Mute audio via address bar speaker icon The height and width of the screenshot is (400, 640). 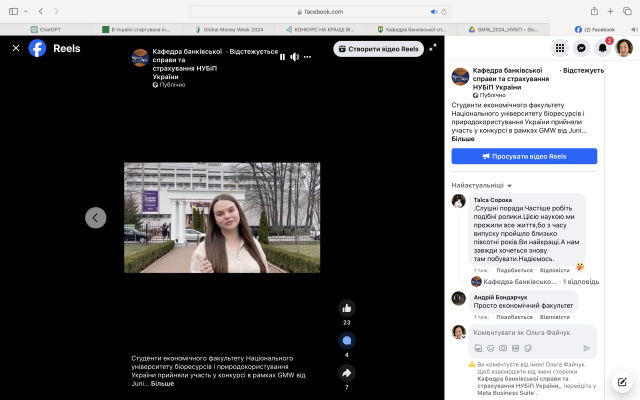click(x=434, y=12)
